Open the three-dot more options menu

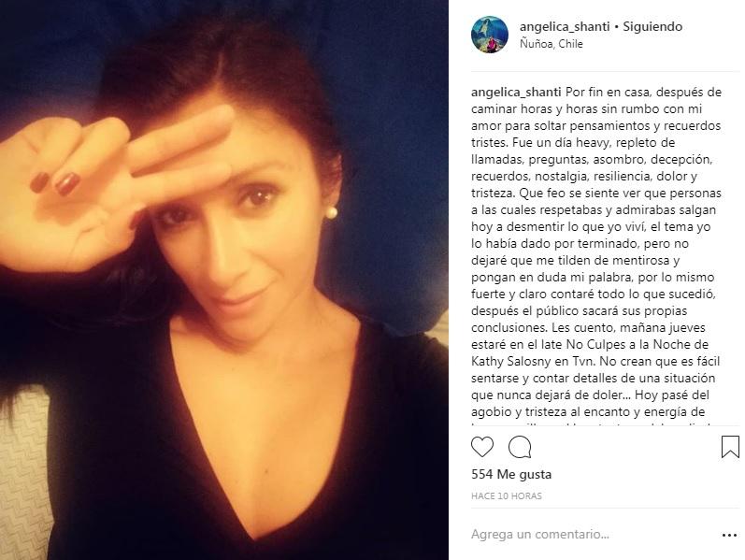pos(729,535)
